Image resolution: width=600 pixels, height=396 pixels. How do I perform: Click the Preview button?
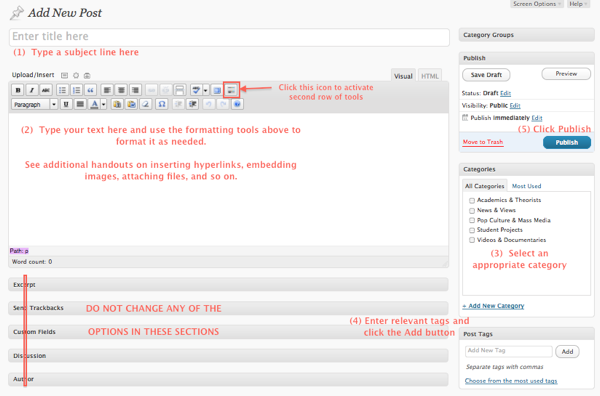click(x=566, y=74)
